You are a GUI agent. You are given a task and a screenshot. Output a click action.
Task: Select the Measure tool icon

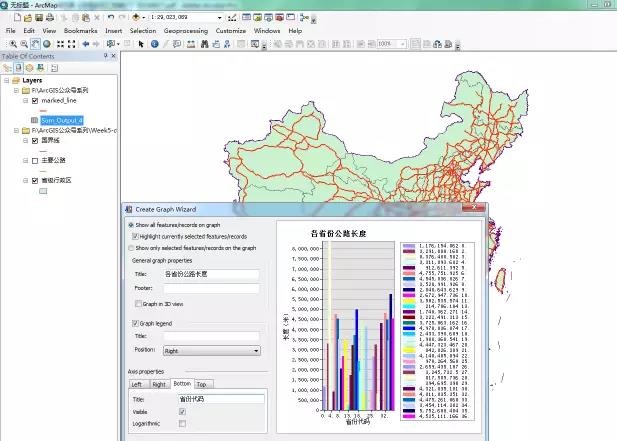[191, 44]
